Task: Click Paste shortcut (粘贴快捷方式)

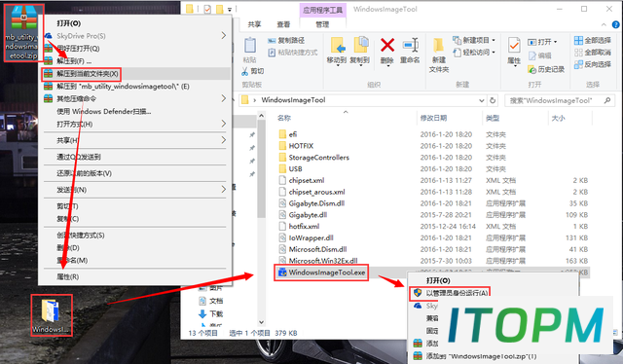Action: tap(293, 53)
